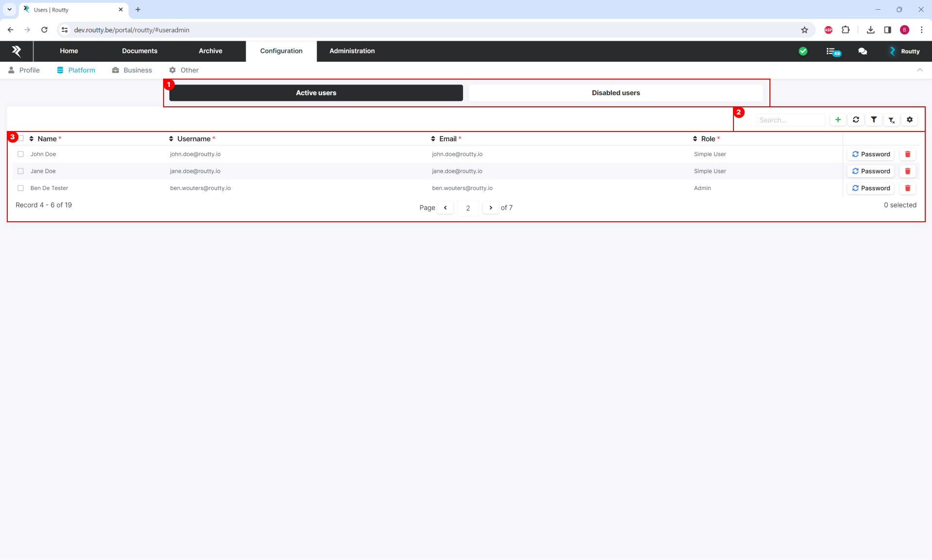Click the delete icon for Jane Doe
932x560 pixels.
[908, 171]
